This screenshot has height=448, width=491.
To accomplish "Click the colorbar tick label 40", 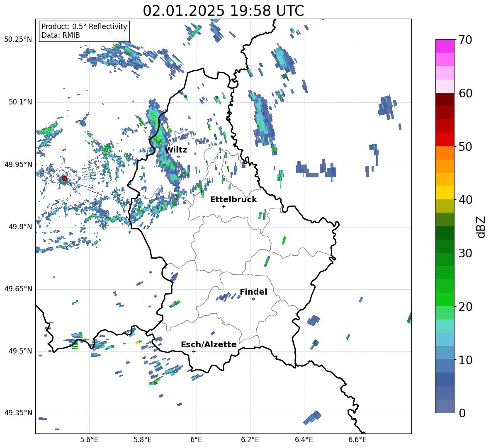I will click(x=465, y=200).
